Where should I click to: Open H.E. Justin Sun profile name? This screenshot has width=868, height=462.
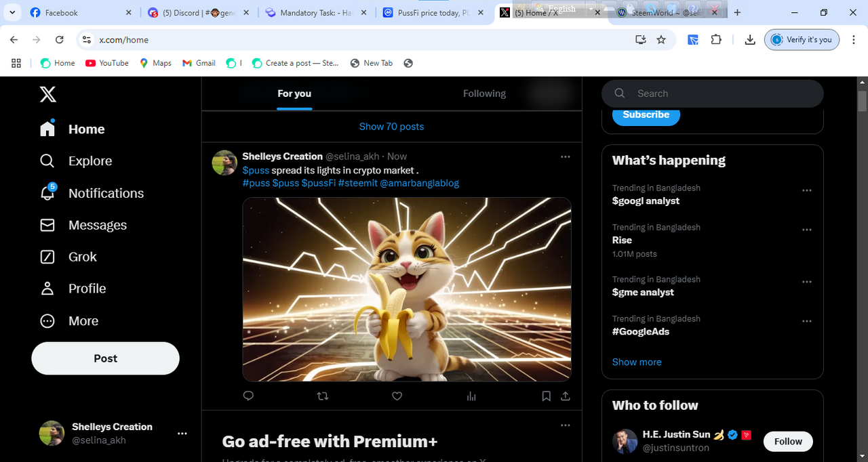pos(675,434)
